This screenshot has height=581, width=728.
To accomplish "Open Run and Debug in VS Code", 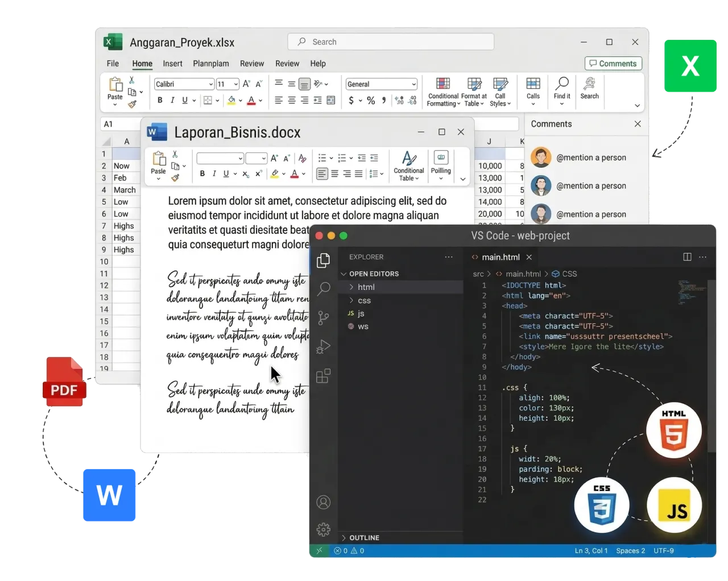I will [x=324, y=347].
